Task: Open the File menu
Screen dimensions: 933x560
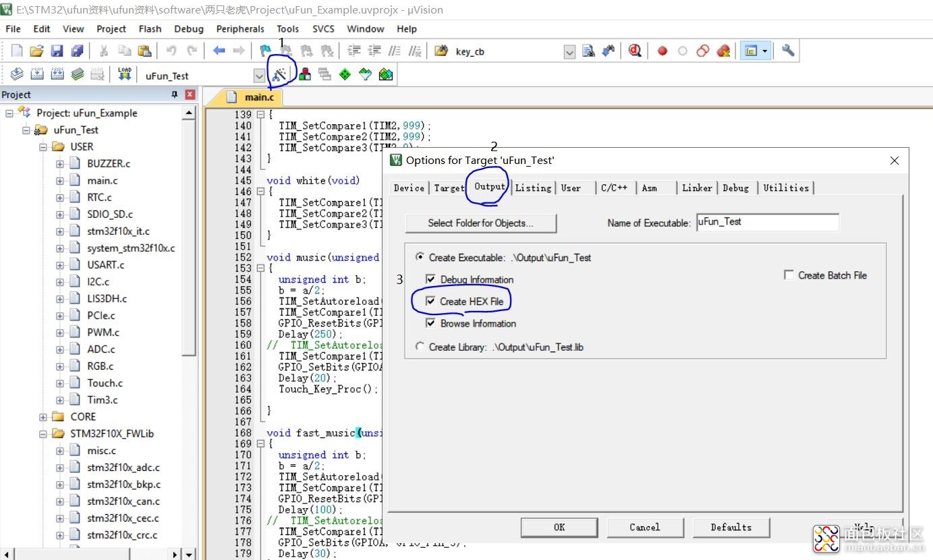Action: [x=13, y=29]
